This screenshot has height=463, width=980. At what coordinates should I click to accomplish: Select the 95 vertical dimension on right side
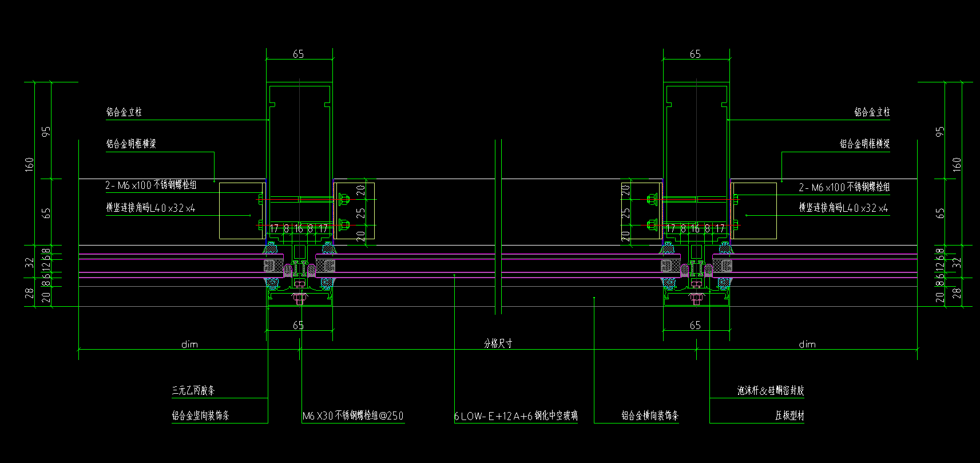pyautogui.click(x=940, y=131)
